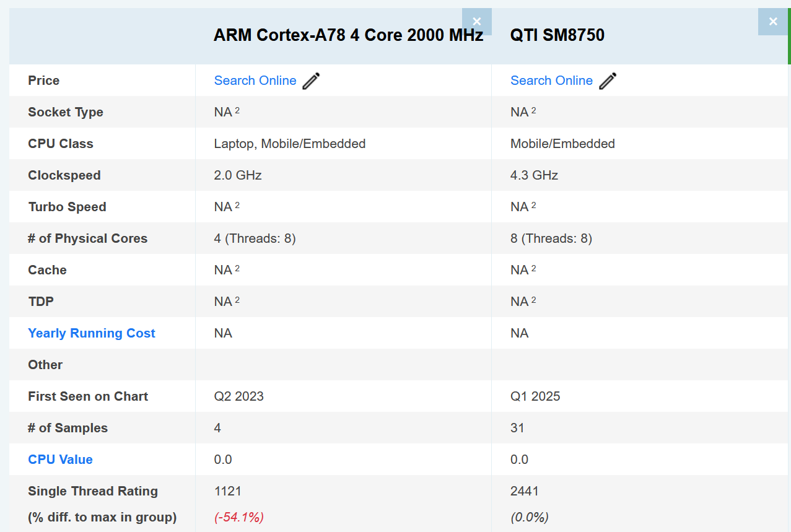Select the Other row label
Screen dimensions: 791x532
45,365
